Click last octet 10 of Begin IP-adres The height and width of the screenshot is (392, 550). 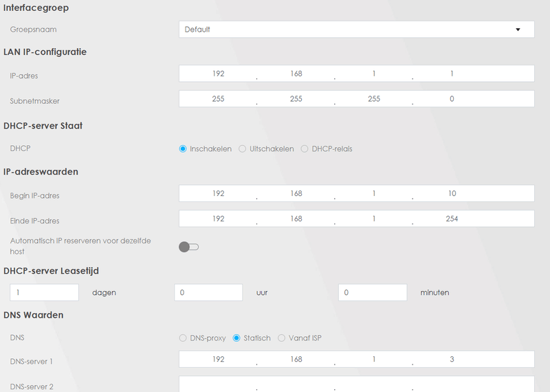click(x=452, y=193)
